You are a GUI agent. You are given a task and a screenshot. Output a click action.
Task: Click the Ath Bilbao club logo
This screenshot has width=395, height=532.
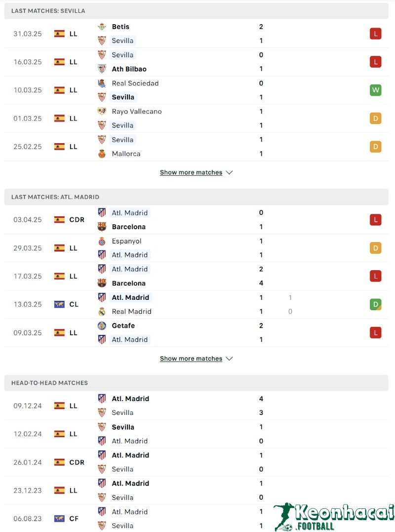(x=102, y=69)
